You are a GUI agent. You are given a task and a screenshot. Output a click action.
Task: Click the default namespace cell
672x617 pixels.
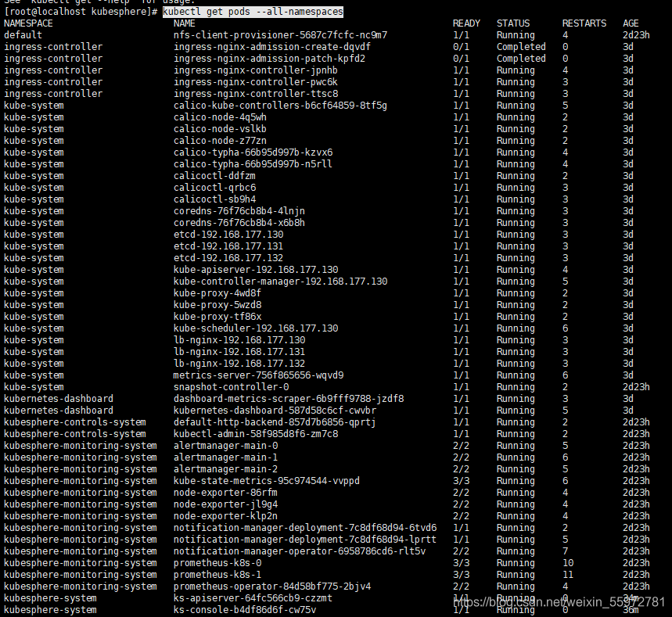(x=23, y=35)
